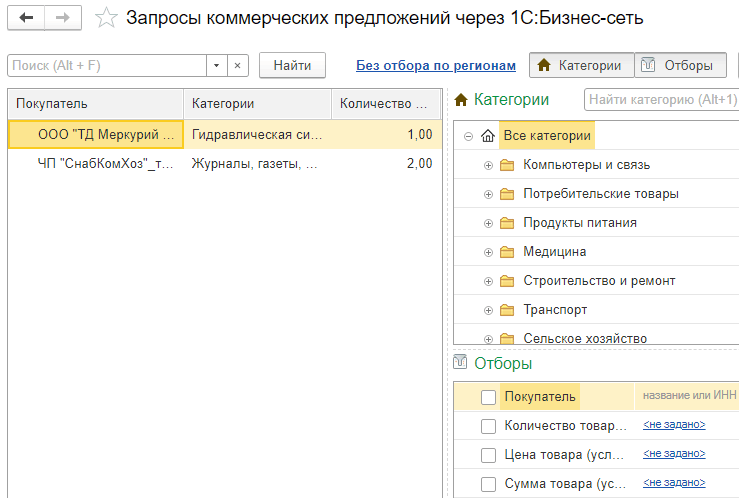Collapse the Все категории tree node
The image size is (739, 498).
(468, 136)
